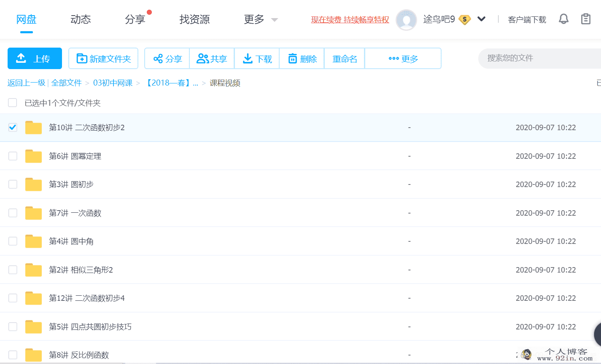Click the 课程视频 current folder label
The height and width of the screenshot is (364, 601).
pyautogui.click(x=225, y=83)
